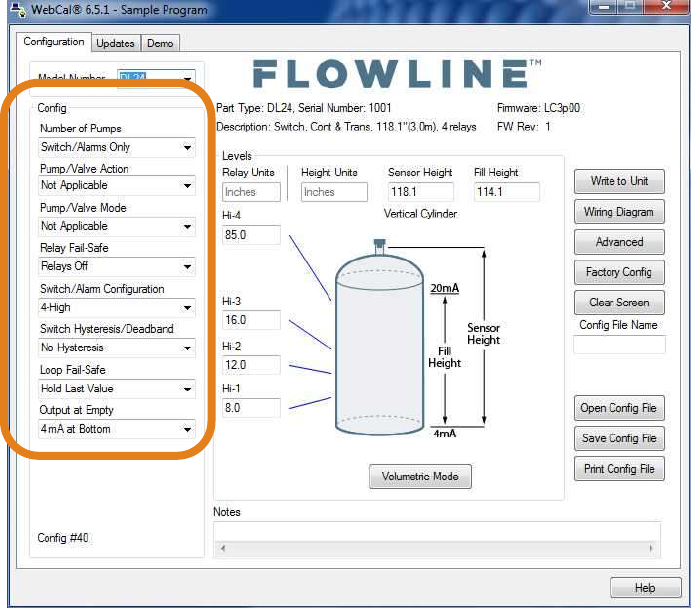Open the Model Number dropdown
This screenshot has height=608, width=691.
point(156,78)
